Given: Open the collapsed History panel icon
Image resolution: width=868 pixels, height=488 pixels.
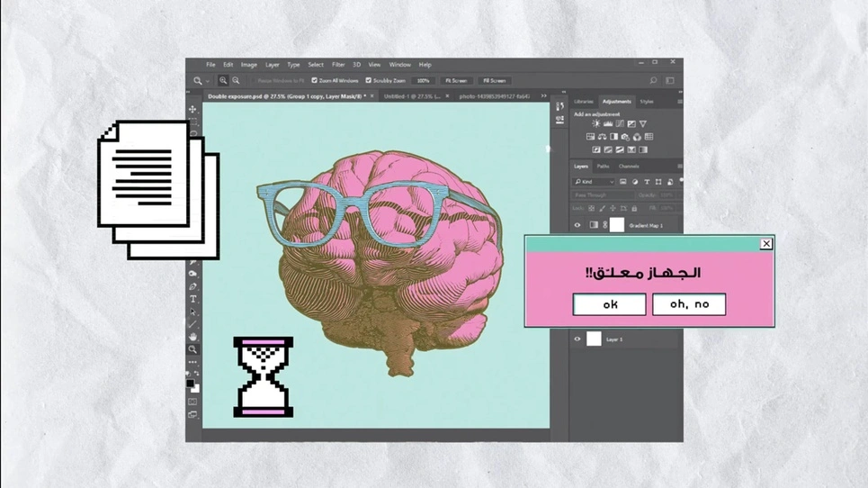Looking at the screenshot, I should click(x=559, y=106).
